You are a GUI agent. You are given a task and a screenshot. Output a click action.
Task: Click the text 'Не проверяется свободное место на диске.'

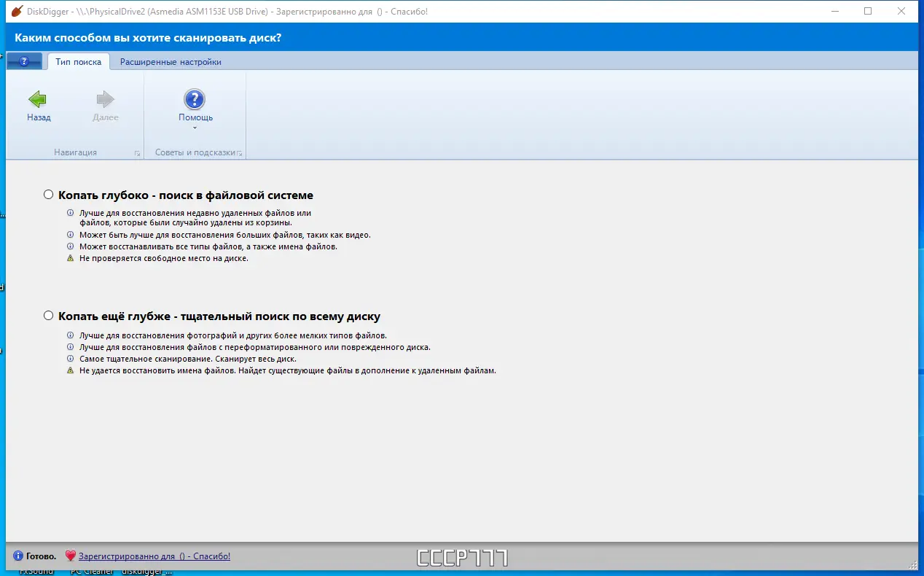164,258
